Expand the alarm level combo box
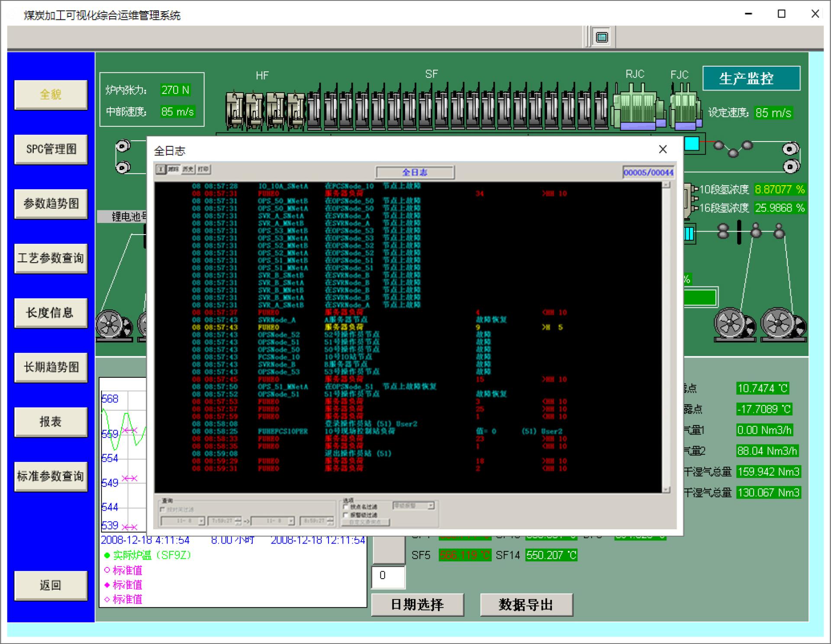The height and width of the screenshot is (644, 831). (x=431, y=506)
